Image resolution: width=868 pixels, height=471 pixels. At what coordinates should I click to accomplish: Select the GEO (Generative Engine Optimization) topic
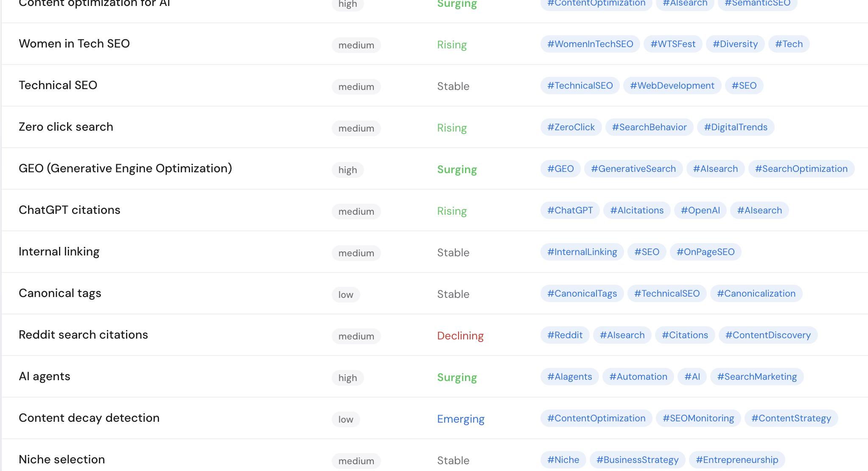pos(125,168)
